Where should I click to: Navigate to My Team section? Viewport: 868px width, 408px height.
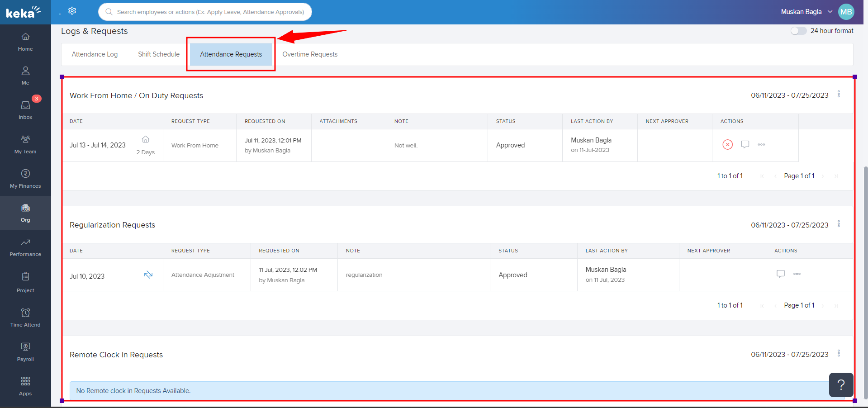25,143
